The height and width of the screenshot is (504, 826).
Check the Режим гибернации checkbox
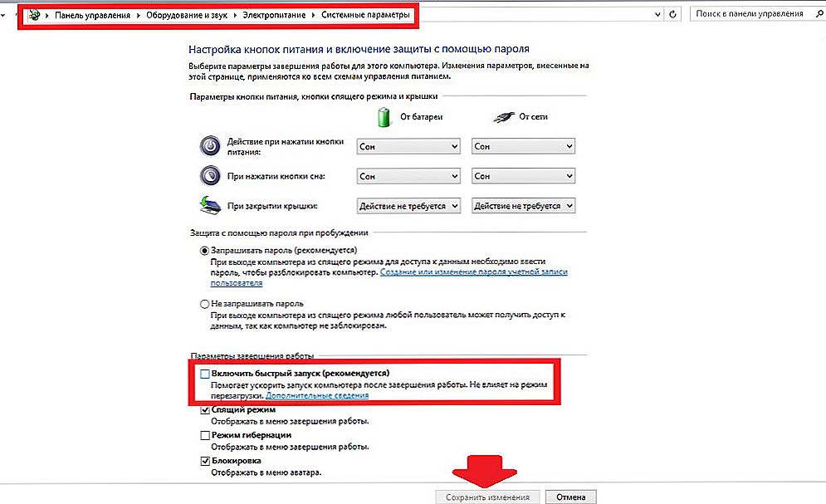(205, 436)
